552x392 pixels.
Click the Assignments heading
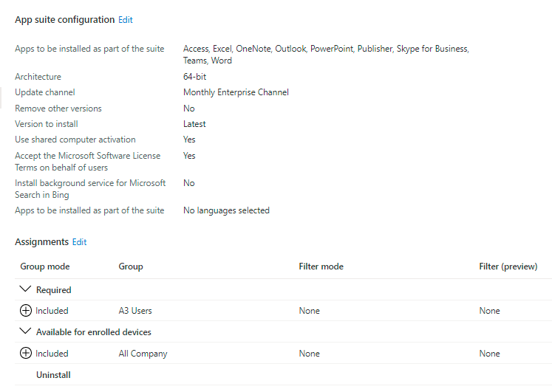[x=41, y=242]
